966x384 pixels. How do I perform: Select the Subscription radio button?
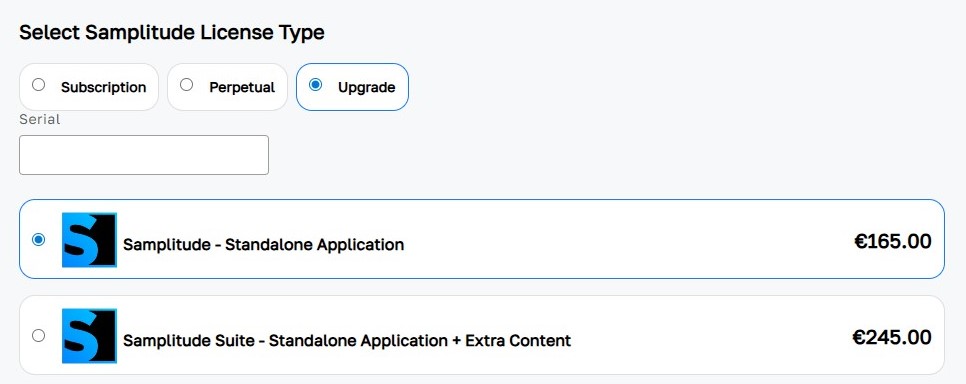pyautogui.click(x=38, y=85)
